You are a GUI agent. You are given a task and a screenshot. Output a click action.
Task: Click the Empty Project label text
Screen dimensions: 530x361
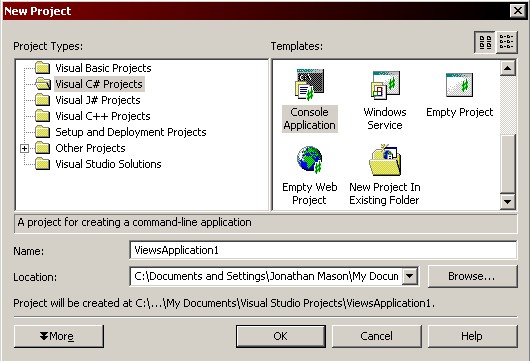click(459, 112)
